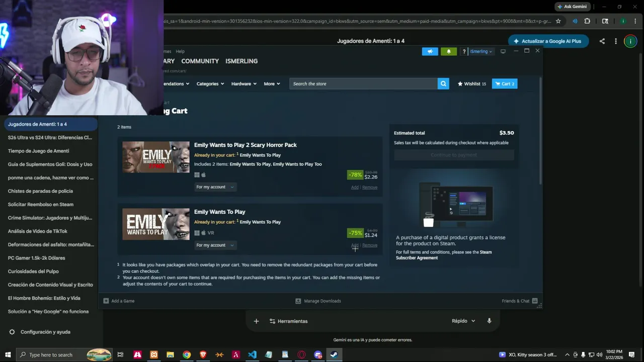Open Friends & Chat in Steam
Screen dimensions: 644x362
520,301
